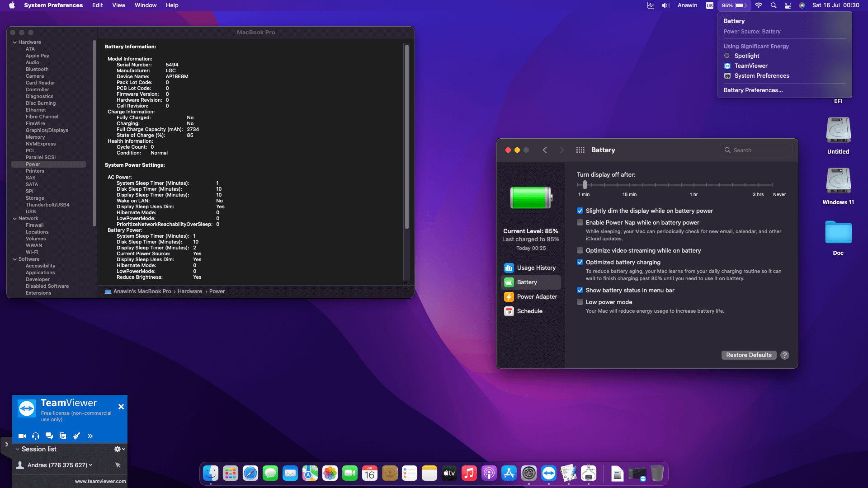Open Control Center menu bar icon
The height and width of the screenshot is (488, 868).
click(x=788, y=5)
